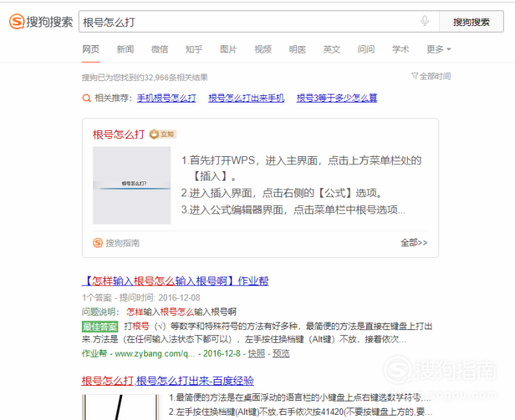This screenshot has height=420, width=515.
Task: Click the 最佳答案 green badge
Action: coord(100,326)
